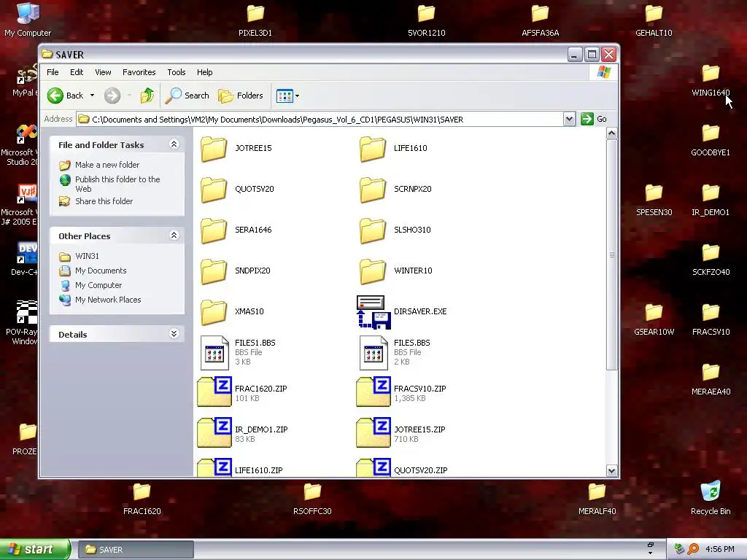Select the Recycle Bin icon
Viewport: 747px width, 560px height.
tap(711, 497)
